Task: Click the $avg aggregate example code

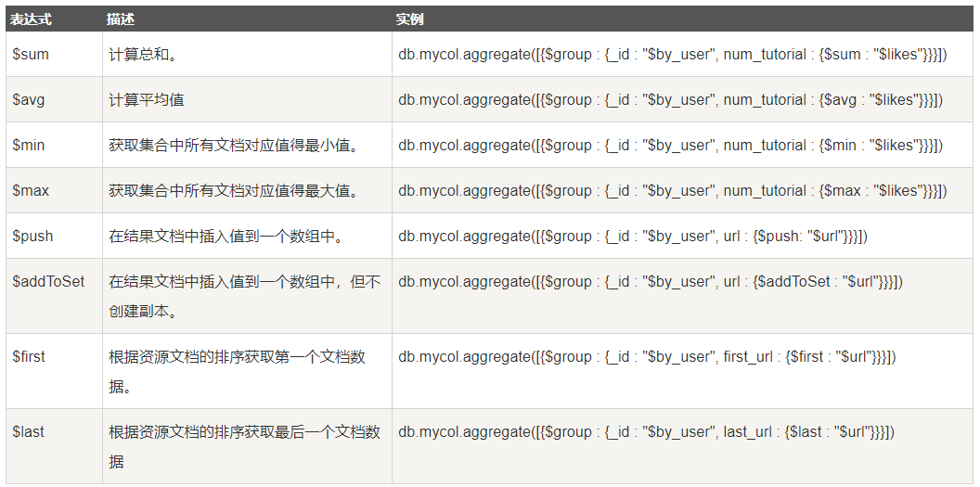Action: [670, 100]
